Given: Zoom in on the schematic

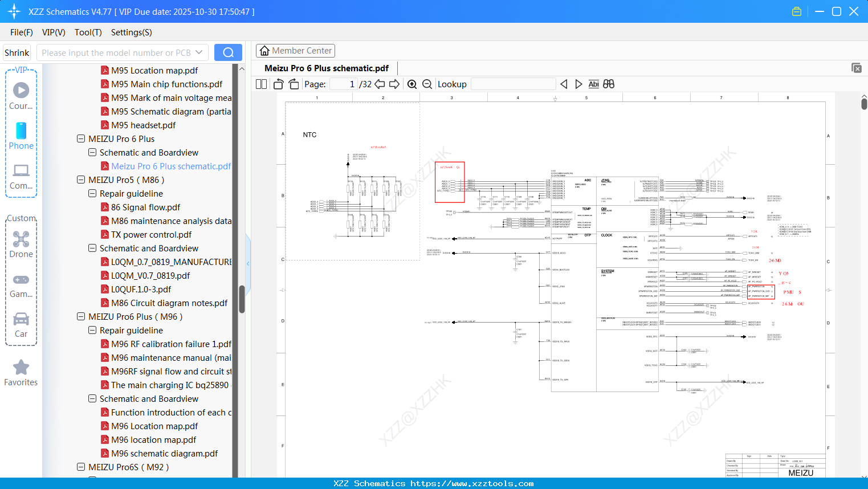Looking at the screenshot, I should pos(412,84).
